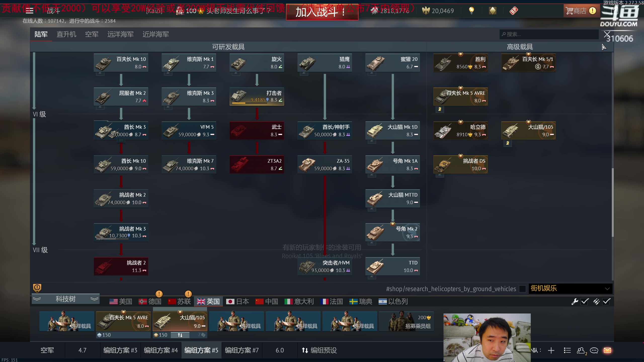Viewport: 644px width, 362px height.
Task: Select the ZT3A2 vehicle card
Action: 257,164
